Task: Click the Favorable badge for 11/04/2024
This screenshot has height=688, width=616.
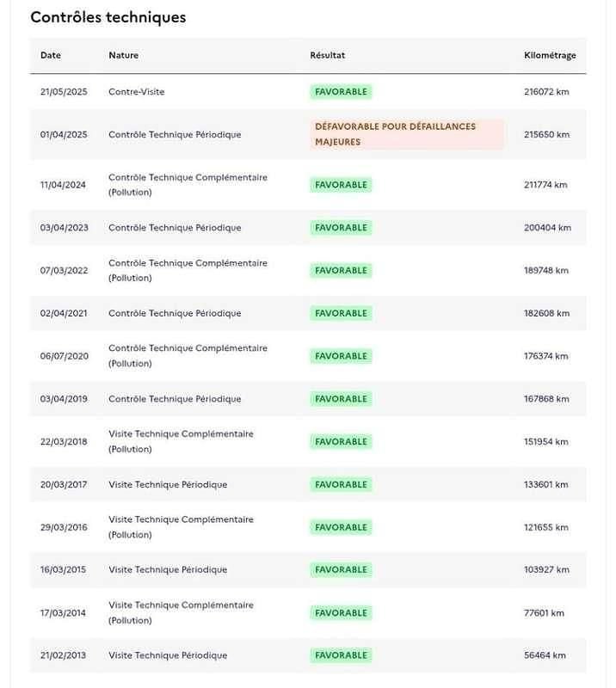Action: click(x=341, y=185)
